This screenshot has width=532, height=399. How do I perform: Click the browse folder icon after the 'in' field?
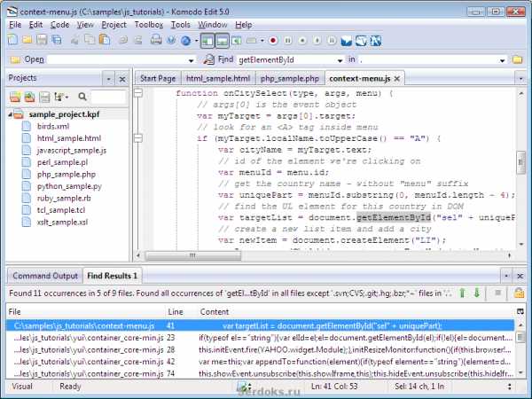coord(517,59)
